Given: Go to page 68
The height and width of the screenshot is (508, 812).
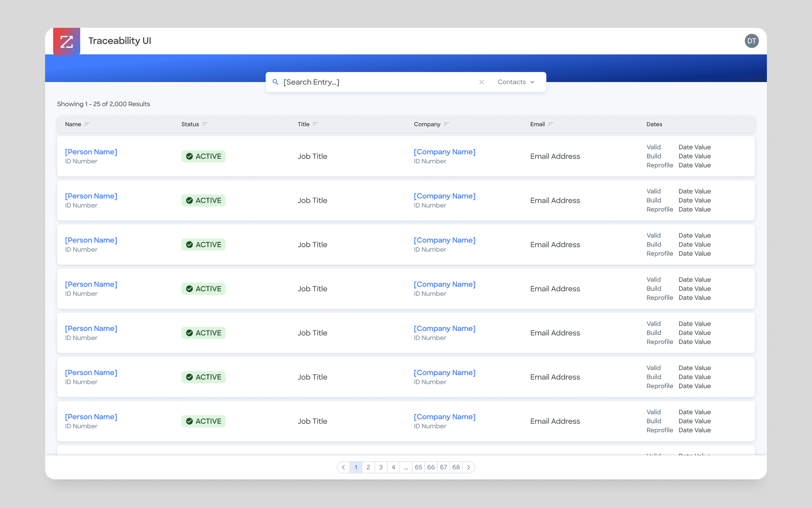Looking at the screenshot, I should [x=456, y=467].
